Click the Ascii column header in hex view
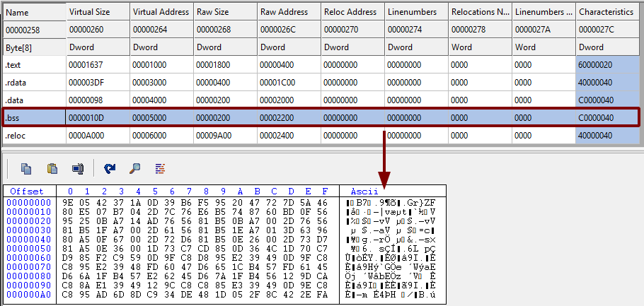 [x=364, y=191]
